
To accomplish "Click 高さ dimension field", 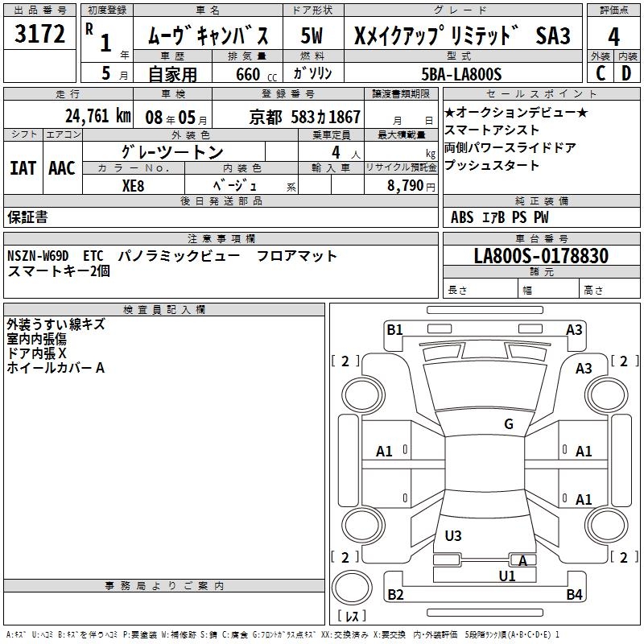I will (x=609, y=288).
